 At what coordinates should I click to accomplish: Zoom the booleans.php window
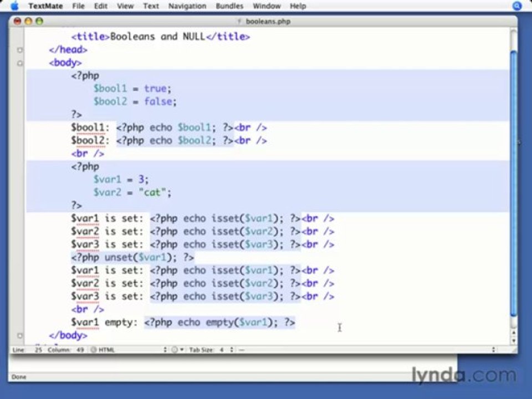coord(39,21)
